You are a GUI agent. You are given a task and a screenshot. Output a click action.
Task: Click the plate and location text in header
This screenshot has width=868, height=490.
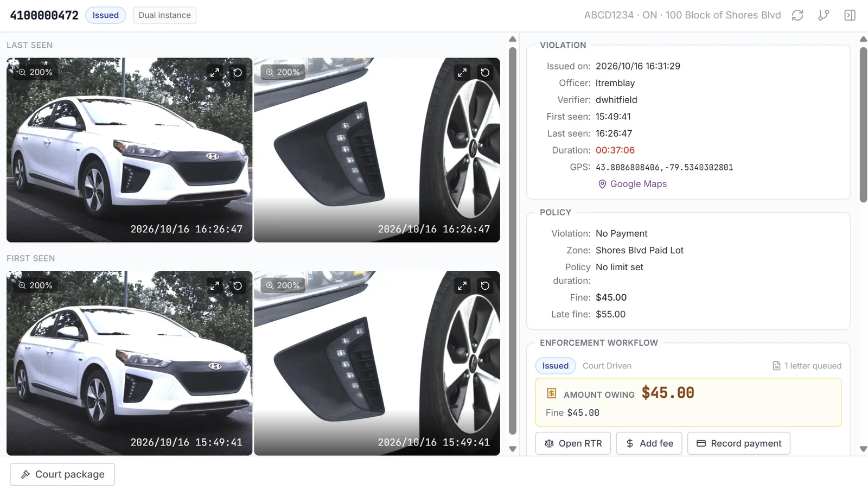[x=682, y=15]
